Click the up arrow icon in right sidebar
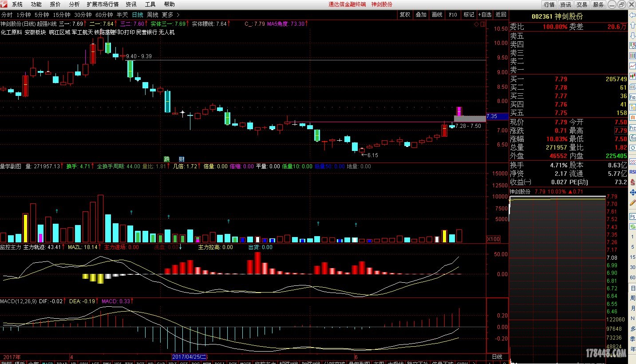This screenshot has width=636, height=364. 632,24
